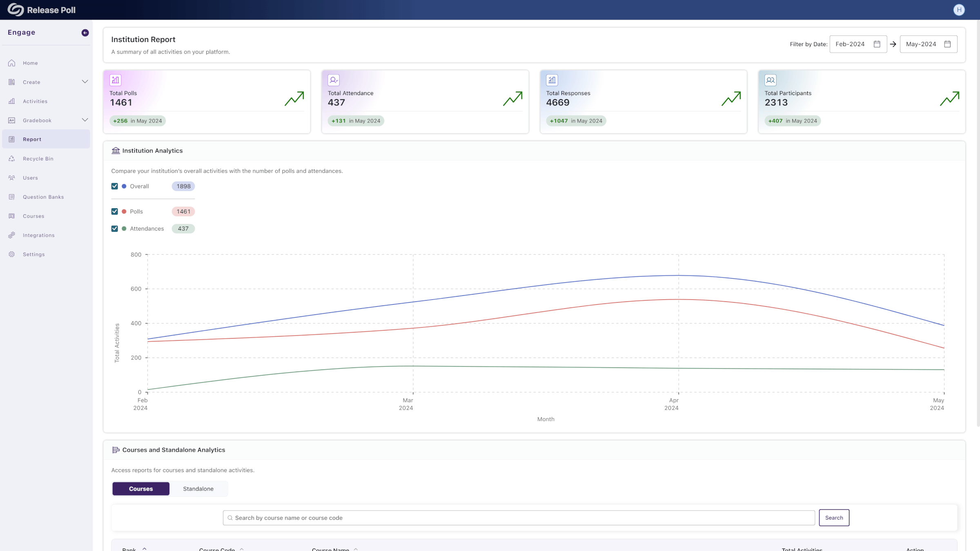
Task: Click the green Attendances legend dot
Action: coord(124,229)
